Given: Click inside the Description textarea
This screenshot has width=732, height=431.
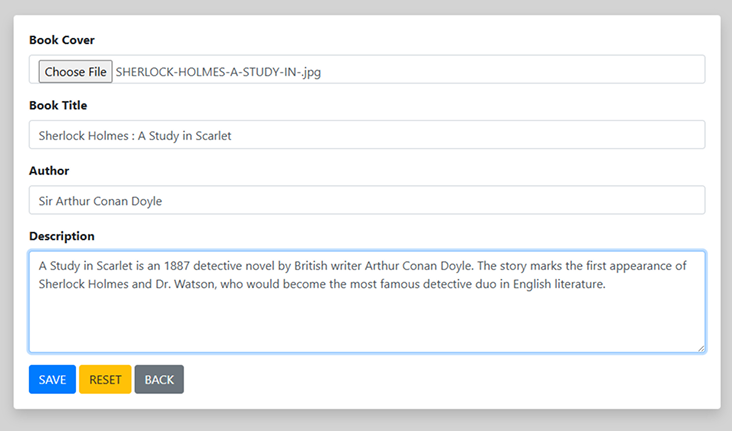Looking at the screenshot, I should [367, 302].
